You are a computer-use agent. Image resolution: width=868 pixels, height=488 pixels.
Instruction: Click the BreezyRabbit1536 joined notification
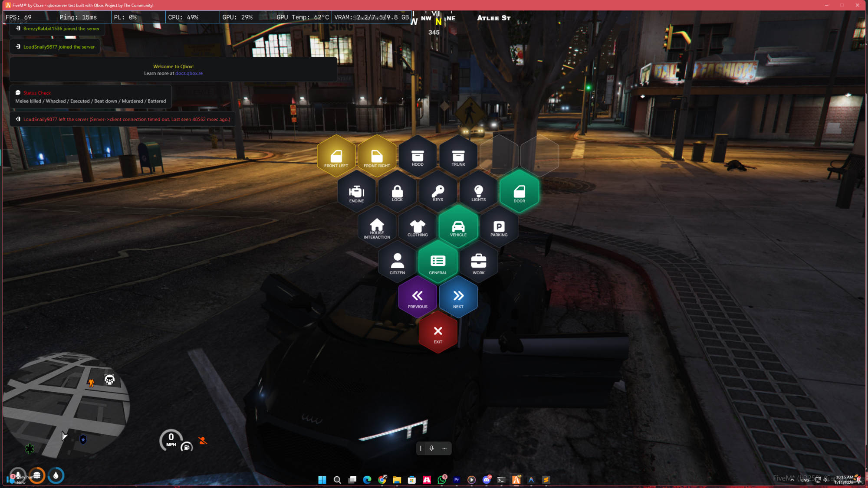57,29
